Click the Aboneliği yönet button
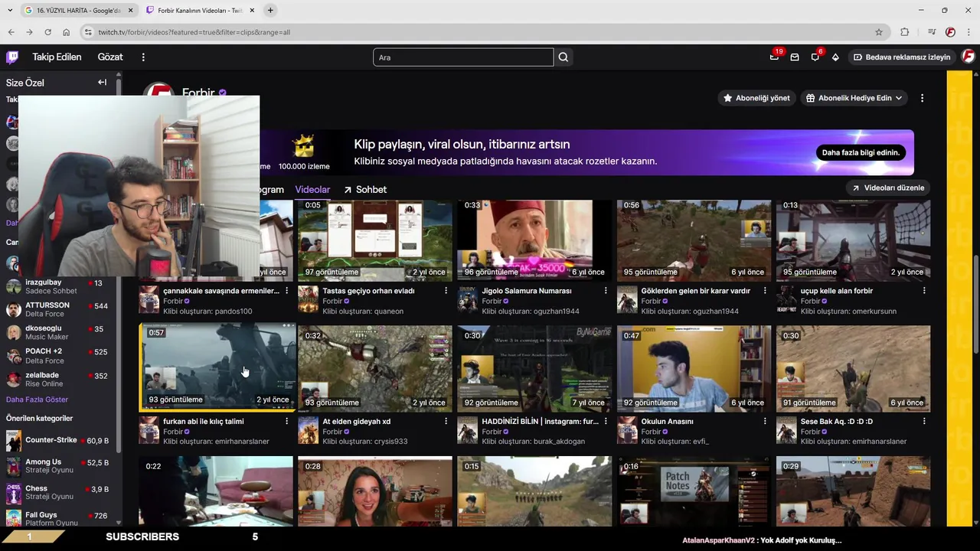This screenshot has height=551, width=980. 756,98
